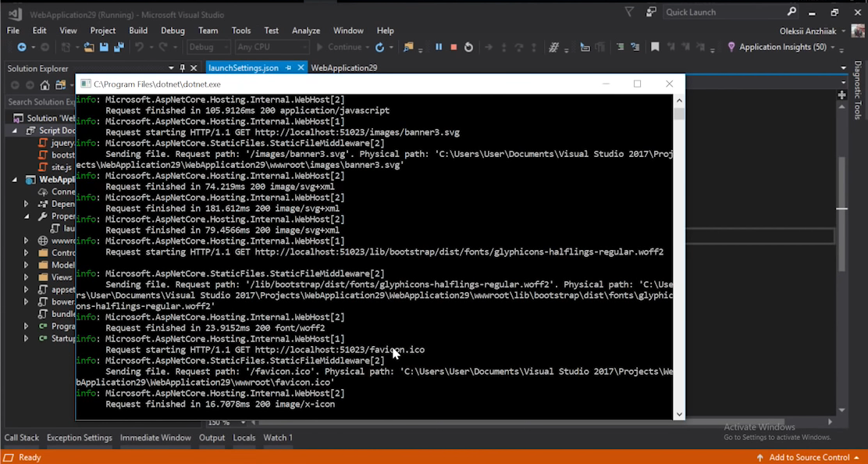868x464 pixels.
Task: Stop debugging with the red square icon
Action: coord(454,48)
